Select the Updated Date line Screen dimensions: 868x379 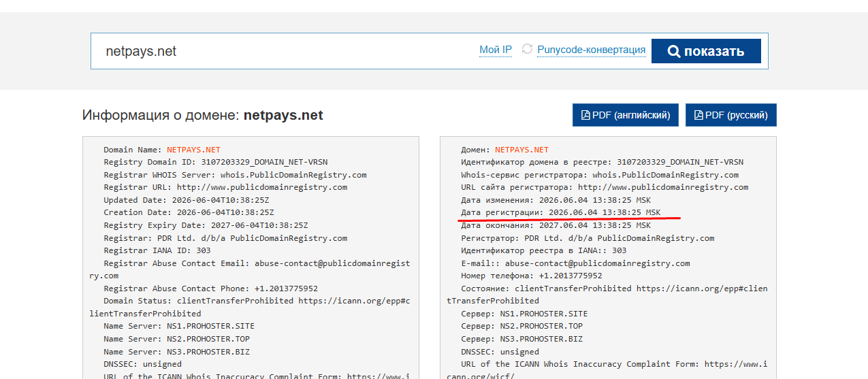point(187,200)
